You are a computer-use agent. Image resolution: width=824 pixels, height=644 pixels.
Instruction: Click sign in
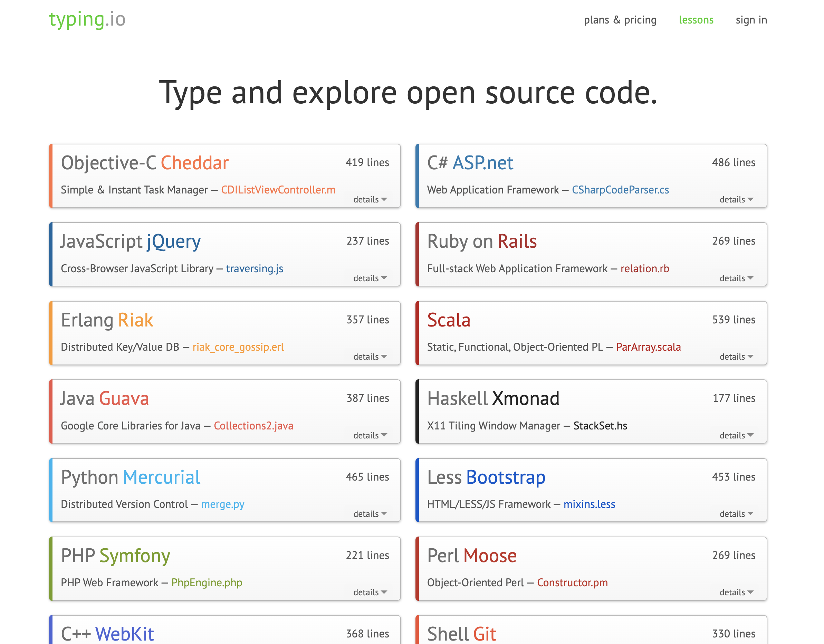pyautogui.click(x=751, y=20)
